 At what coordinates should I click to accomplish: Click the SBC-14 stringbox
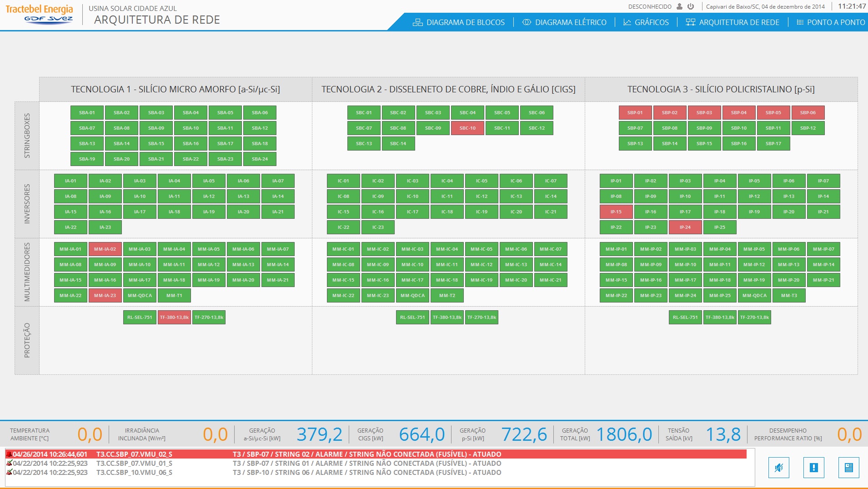(398, 144)
